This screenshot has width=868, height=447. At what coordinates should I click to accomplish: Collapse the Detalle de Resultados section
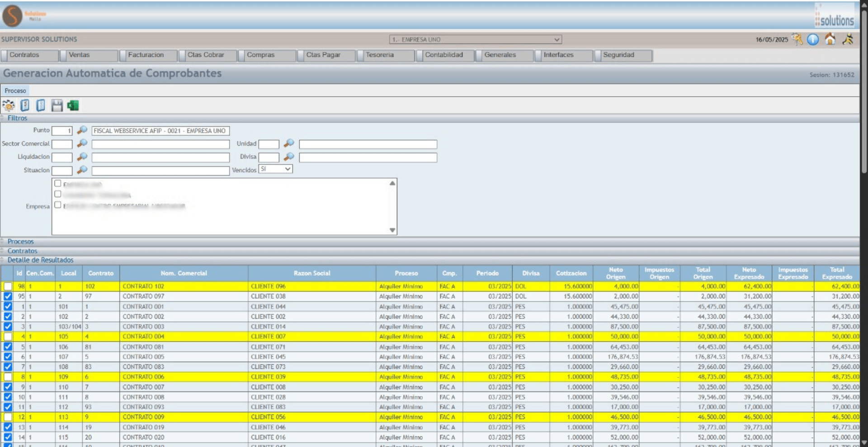point(40,260)
